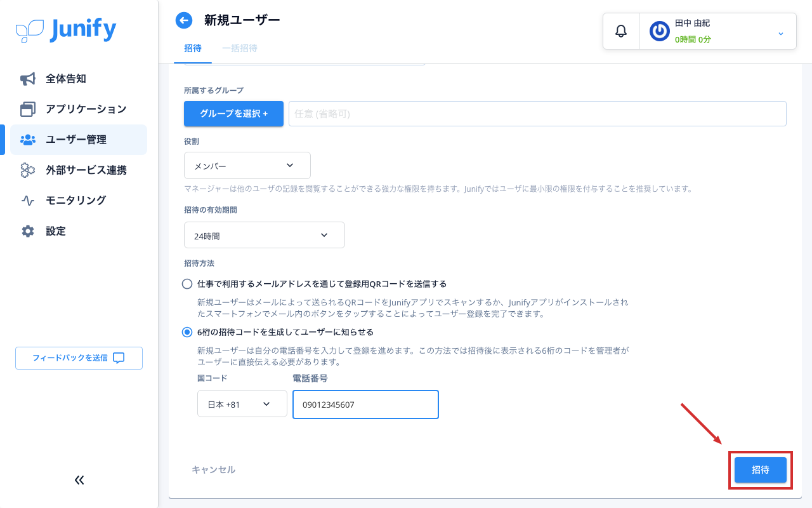Click the アプリケーション window icon
The width and height of the screenshot is (812, 508).
[28, 109]
